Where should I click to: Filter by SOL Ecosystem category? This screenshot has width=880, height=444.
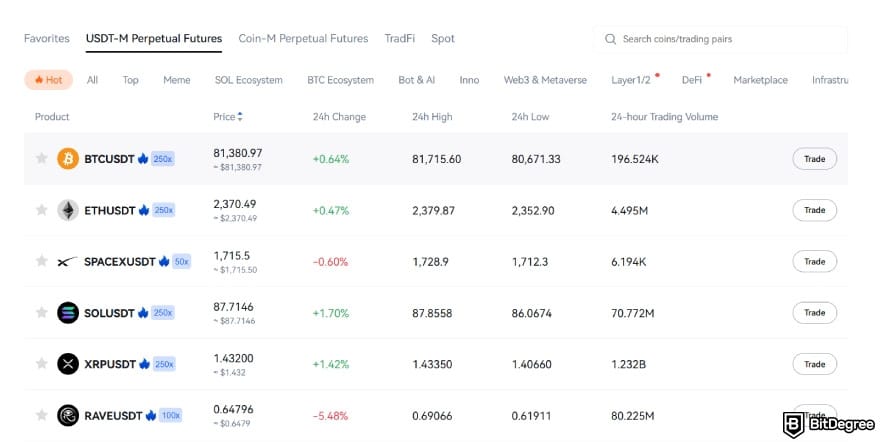249,80
